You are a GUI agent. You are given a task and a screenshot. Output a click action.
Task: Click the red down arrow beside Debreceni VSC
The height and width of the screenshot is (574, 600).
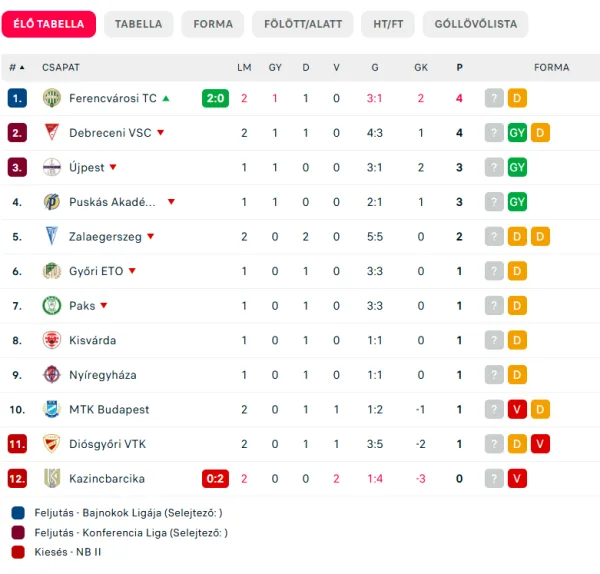click(161, 132)
